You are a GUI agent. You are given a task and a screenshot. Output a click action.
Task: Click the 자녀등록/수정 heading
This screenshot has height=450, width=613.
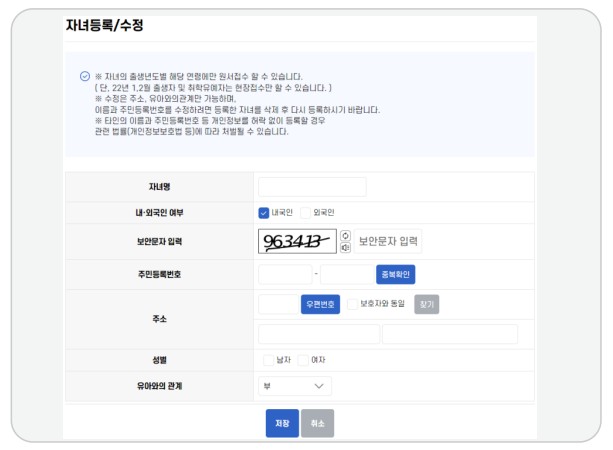pos(104,25)
